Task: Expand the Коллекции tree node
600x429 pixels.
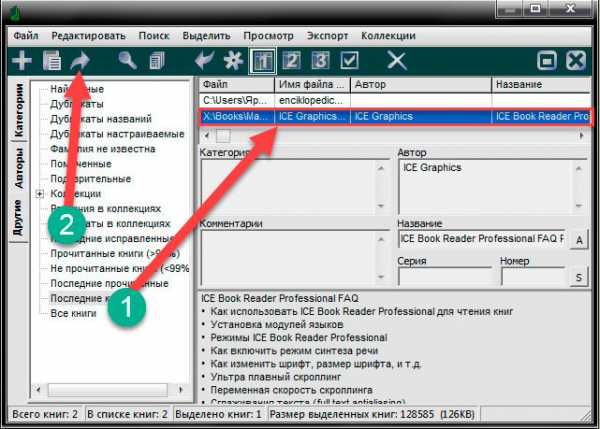Action: pos(39,194)
